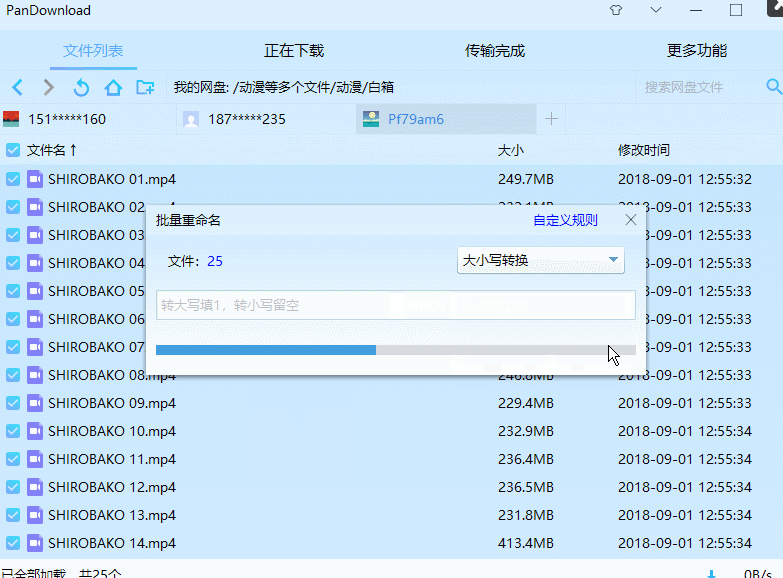Click the video icon of SHIROBAKO 13.mp4
Screen dimensions: 783x578
pyautogui.click(x=35, y=515)
